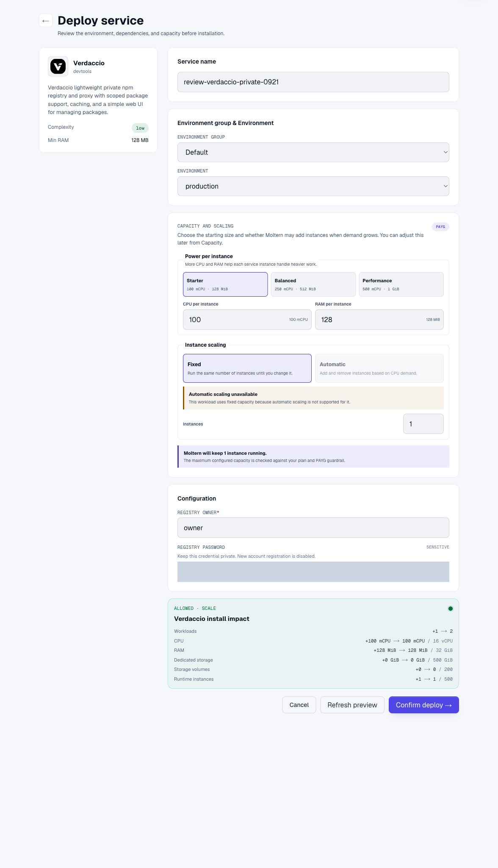Select the Performance power preset
This screenshot has height=868, width=498.
[x=401, y=284]
